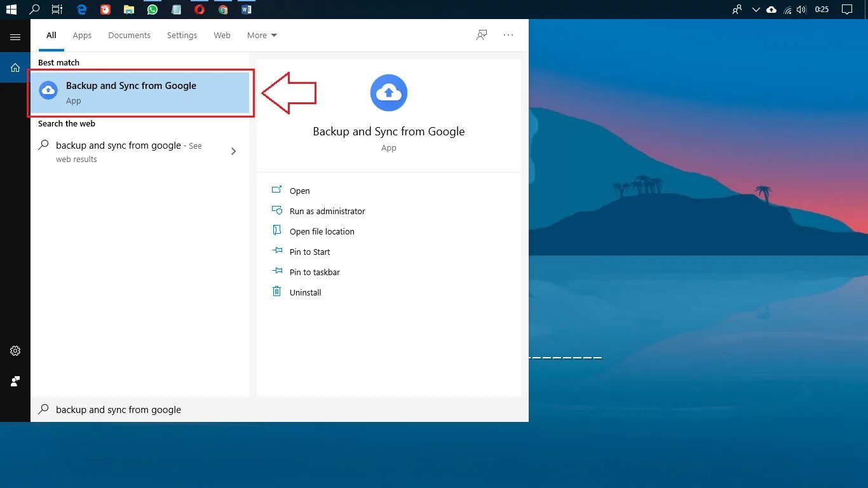
Task: Click the taskbar search magnifier icon
Action: [x=34, y=10]
